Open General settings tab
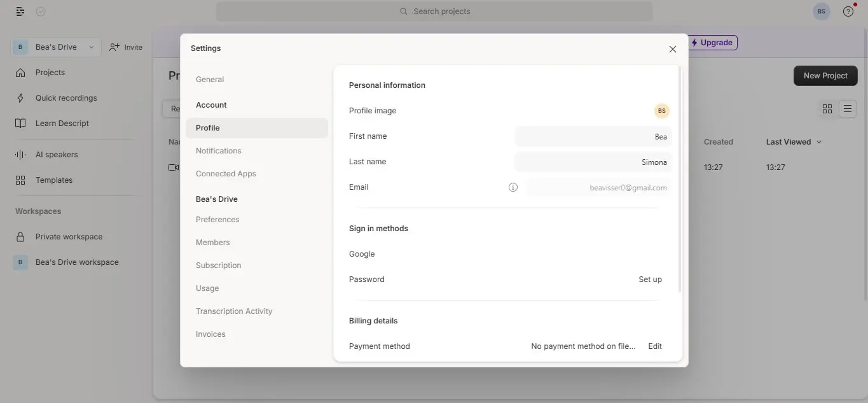 210,80
